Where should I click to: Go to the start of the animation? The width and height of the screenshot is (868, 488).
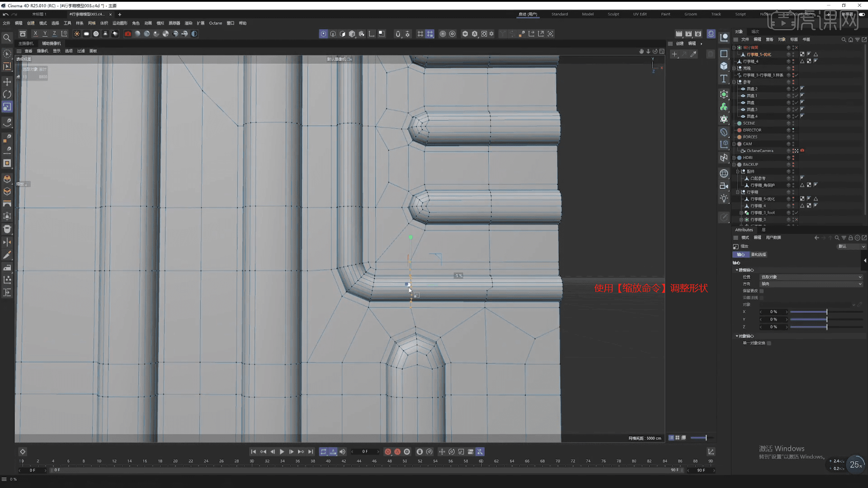[253, 452]
